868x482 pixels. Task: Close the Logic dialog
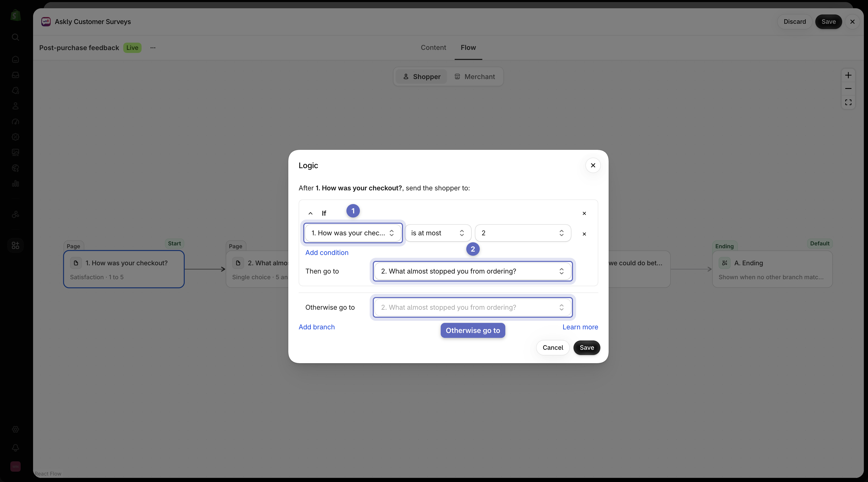593,165
